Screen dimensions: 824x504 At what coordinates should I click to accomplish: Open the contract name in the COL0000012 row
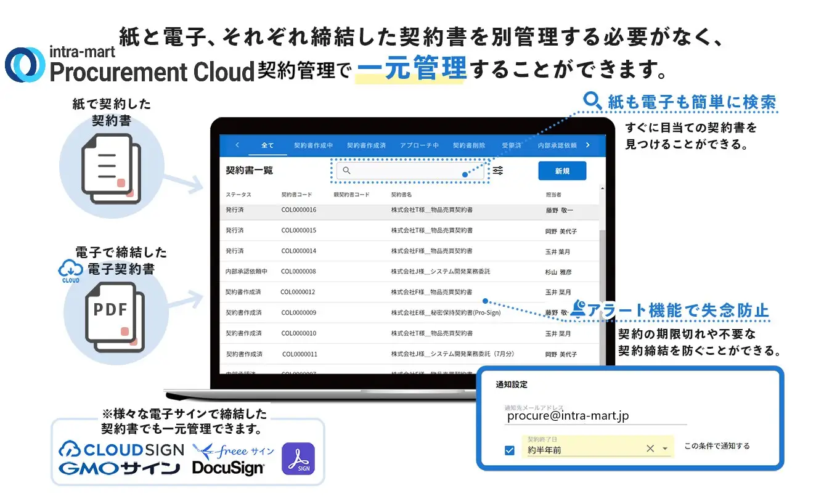coord(431,292)
